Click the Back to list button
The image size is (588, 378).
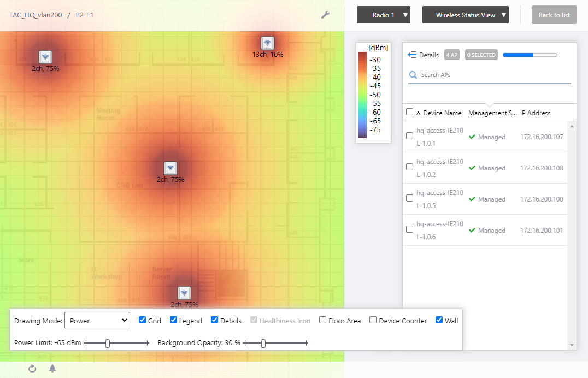(554, 15)
